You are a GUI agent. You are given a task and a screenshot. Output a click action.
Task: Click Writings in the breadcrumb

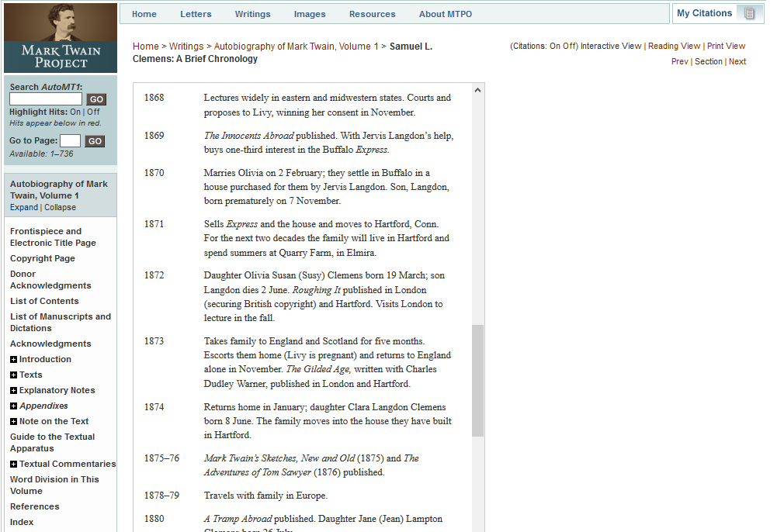[x=186, y=47]
